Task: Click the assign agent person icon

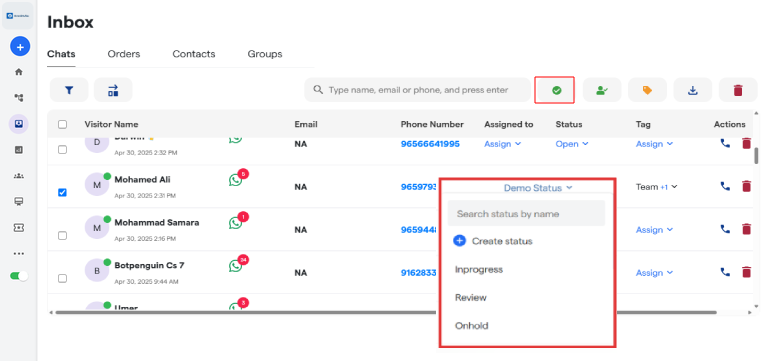Action: pyautogui.click(x=602, y=90)
